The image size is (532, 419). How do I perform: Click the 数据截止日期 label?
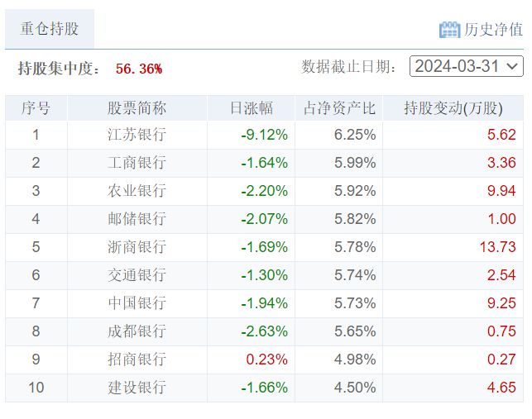[x=349, y=67]
